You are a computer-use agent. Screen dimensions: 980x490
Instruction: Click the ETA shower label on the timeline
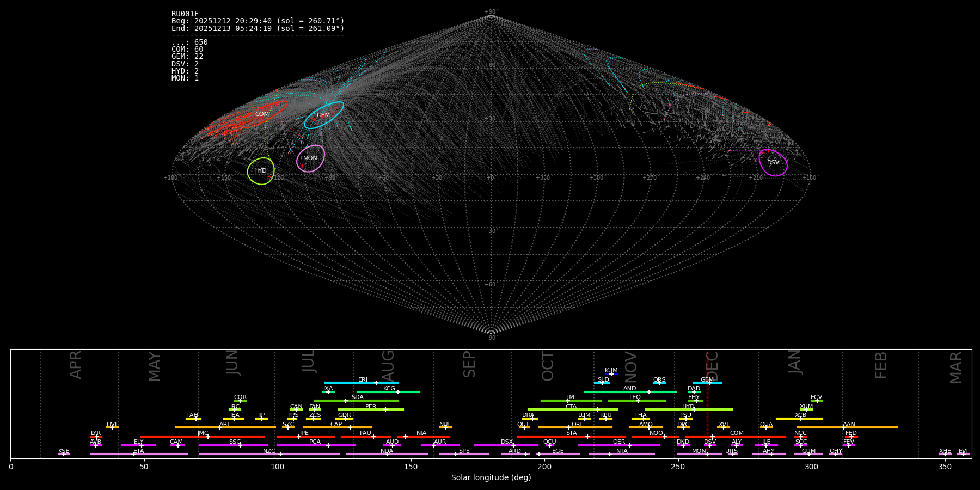coord(139,451)
